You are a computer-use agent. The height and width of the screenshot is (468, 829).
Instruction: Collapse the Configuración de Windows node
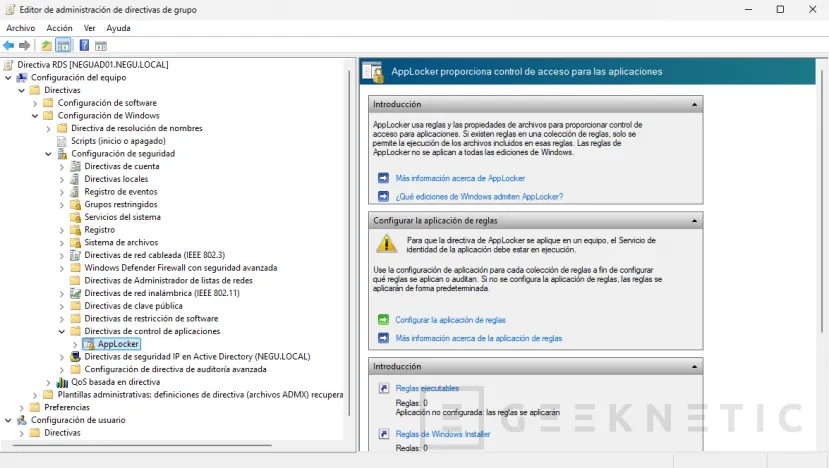click(x=35, y=115)
